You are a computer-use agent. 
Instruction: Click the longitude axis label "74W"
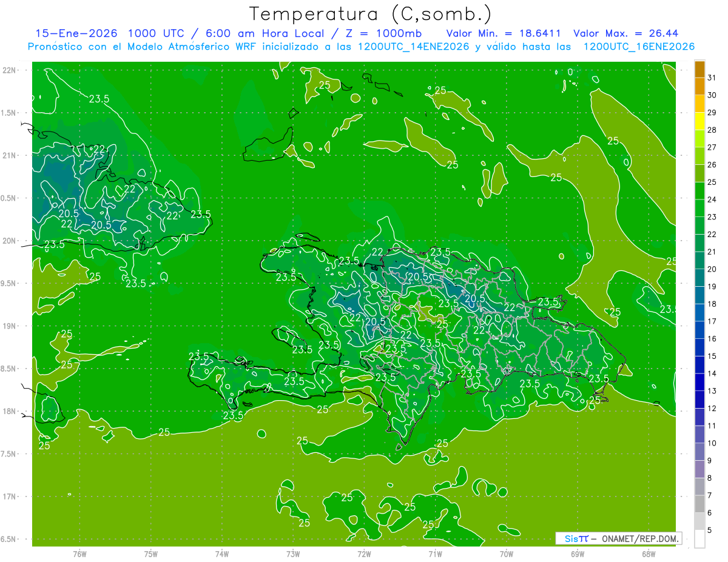(x=222, y=554)
